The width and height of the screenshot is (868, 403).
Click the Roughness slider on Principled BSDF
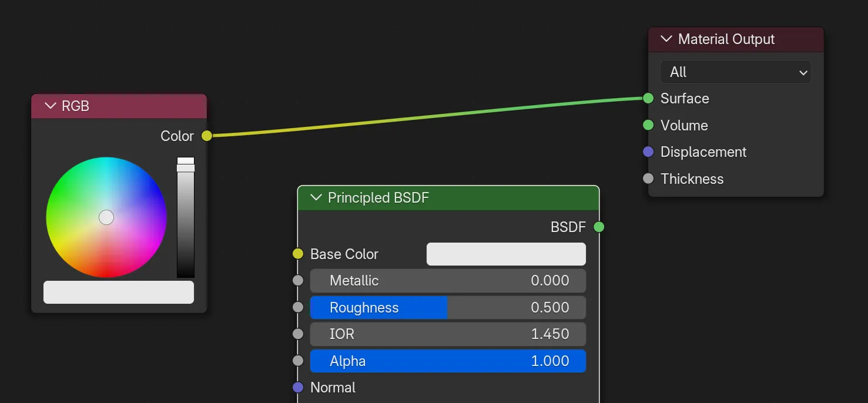coord(448,307)
